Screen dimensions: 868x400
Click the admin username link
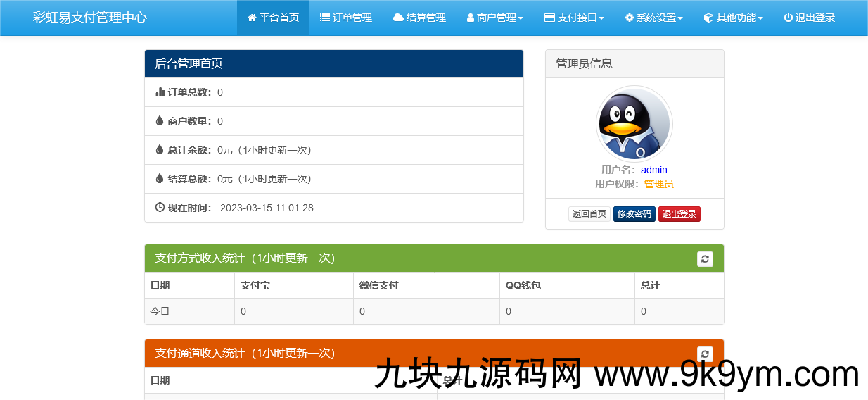click(x=653, y=170)
